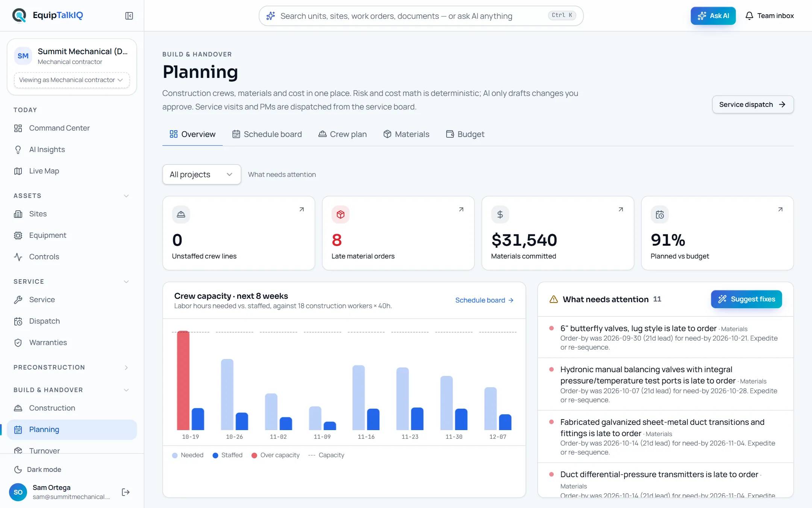
Task: Open Controls in the sidebar
Action: [x=71, y=257]
